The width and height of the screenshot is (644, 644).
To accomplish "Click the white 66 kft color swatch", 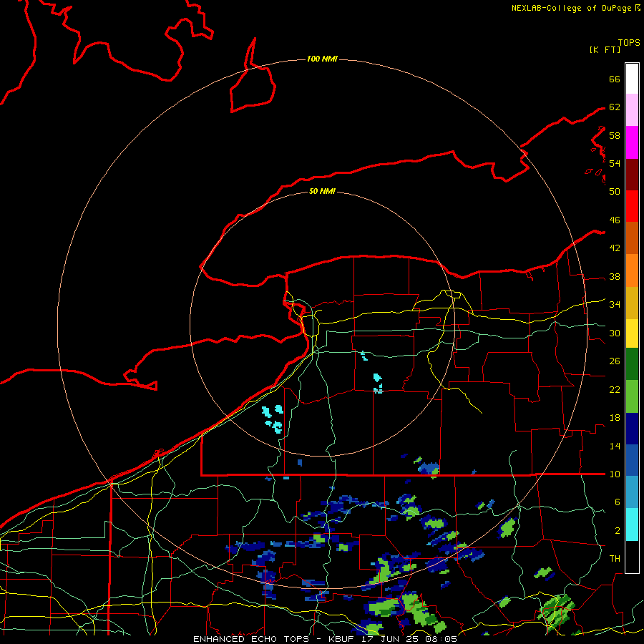I will [632, 79].
